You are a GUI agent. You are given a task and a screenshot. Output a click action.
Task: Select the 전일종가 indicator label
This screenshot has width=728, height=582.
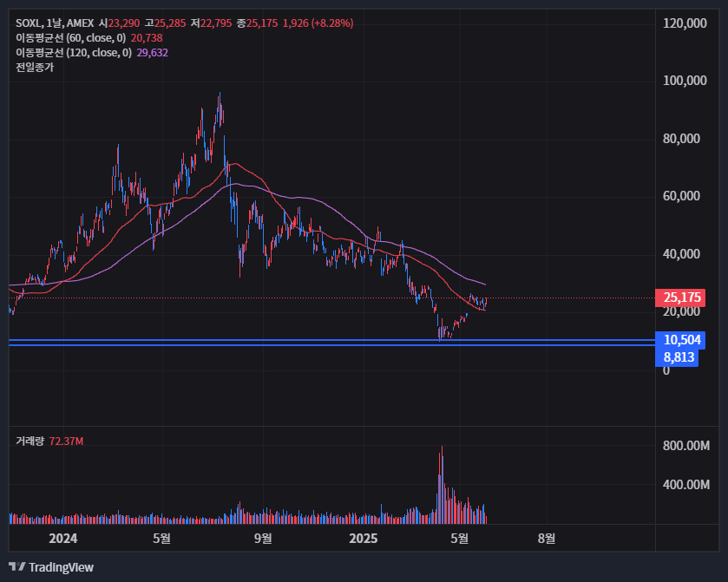pos(35,68)
